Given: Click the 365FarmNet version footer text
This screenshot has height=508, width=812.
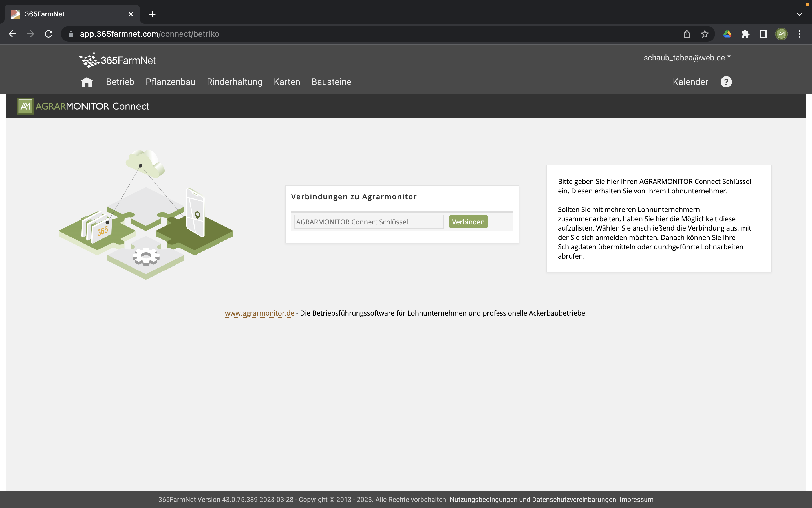Looking at the screenshot, I should [303, 500].
